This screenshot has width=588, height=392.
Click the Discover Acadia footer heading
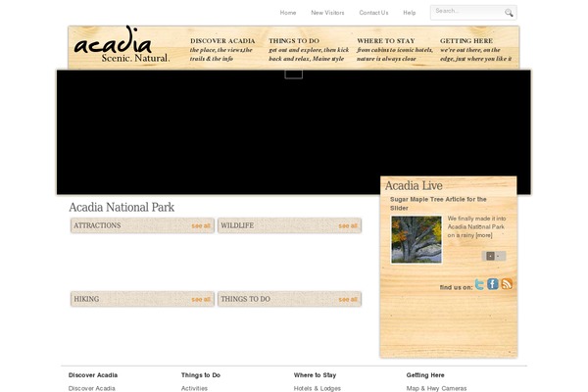pos(93,375)
